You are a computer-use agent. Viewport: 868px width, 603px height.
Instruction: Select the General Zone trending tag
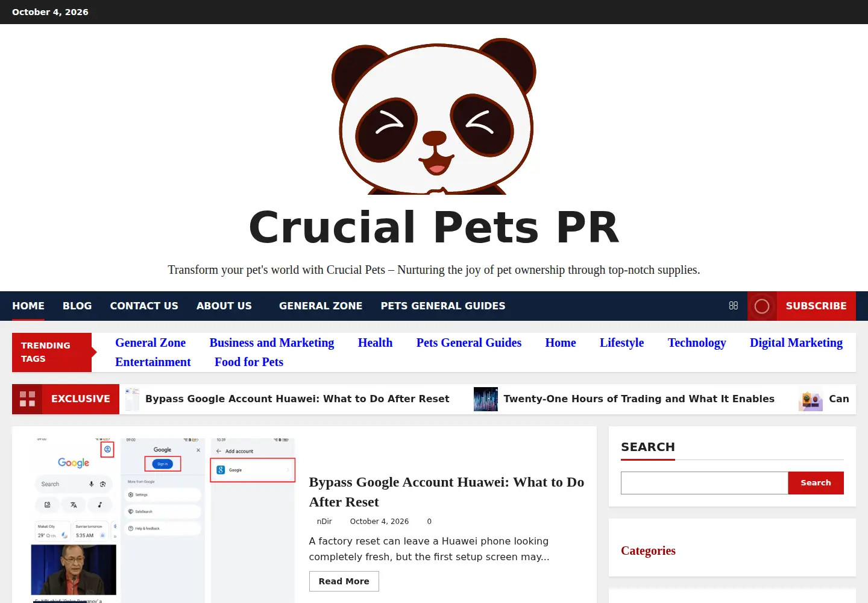click(x=151, y=343)
